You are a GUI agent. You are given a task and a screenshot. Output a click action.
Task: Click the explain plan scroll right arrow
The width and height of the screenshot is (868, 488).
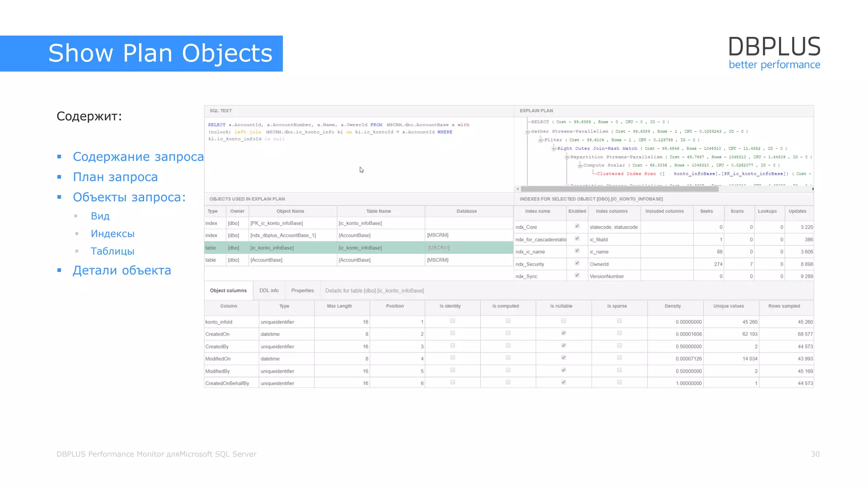[x=812, y=189]
